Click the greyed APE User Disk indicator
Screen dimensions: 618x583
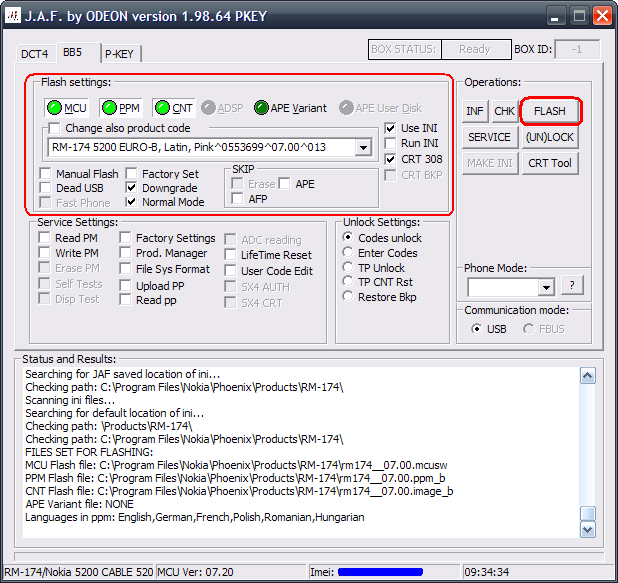click(x=346, y=108)
